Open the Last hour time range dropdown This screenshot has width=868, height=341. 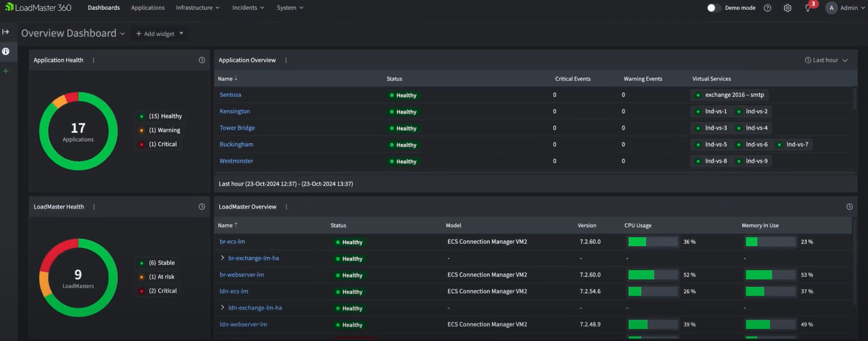tap(826, 60)
